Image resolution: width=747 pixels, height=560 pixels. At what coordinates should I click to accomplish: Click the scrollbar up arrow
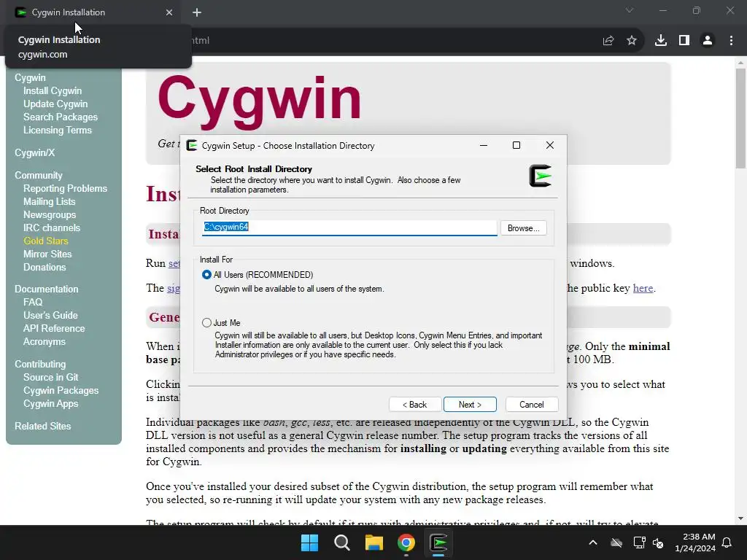point(740,63)
